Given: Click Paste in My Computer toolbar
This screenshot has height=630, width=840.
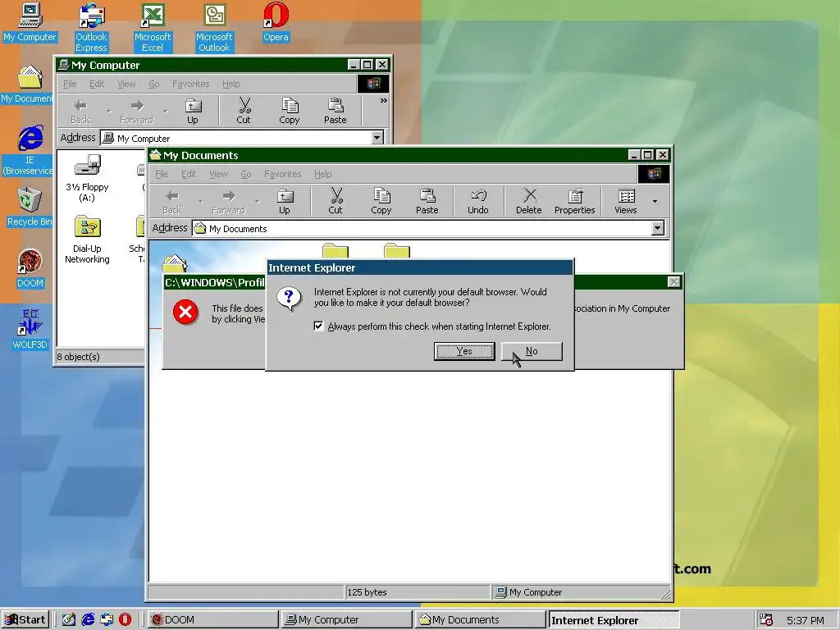Looking at the screenshot, I should point(336,112).
